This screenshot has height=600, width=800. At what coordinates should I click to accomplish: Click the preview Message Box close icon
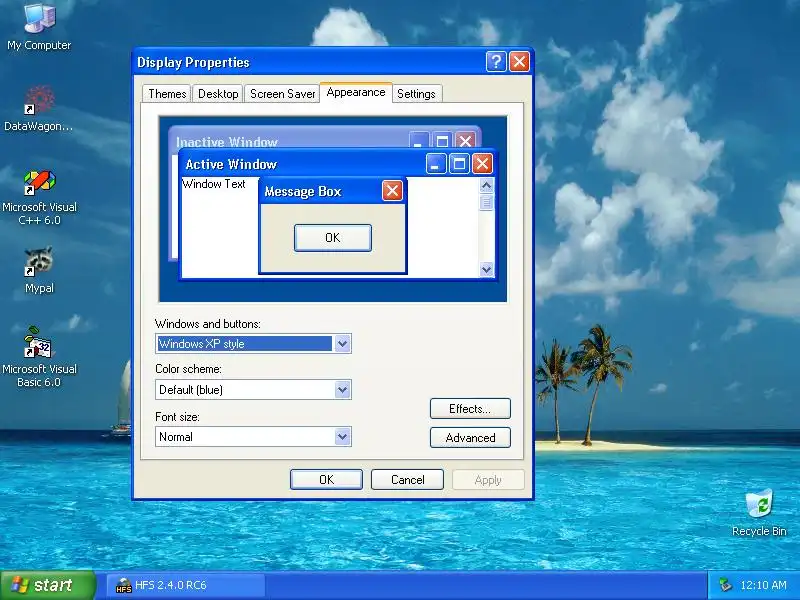(x=392, y=191)
